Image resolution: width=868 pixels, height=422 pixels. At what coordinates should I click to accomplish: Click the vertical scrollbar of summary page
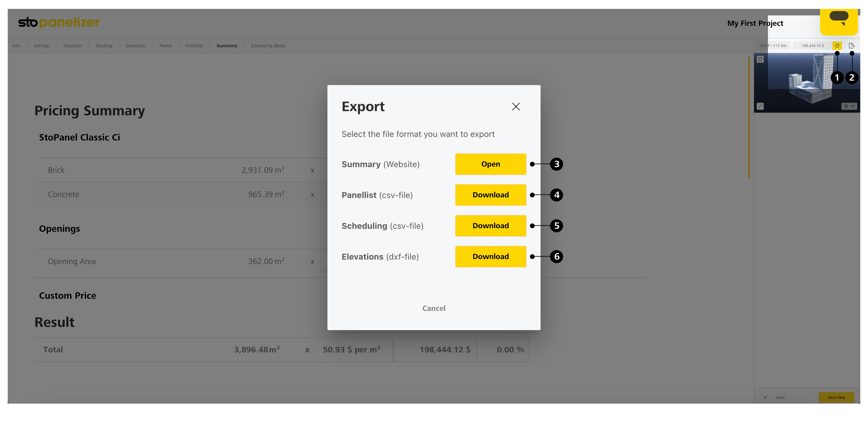[x=749, y=117]
